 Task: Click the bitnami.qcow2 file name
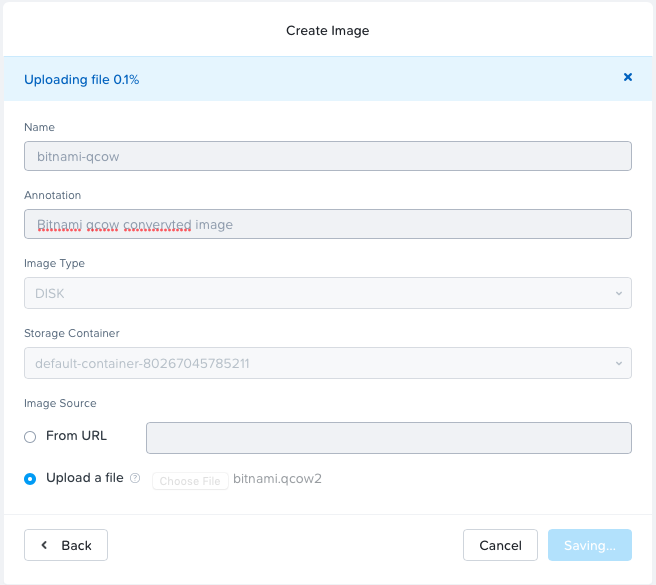[277, 479]
